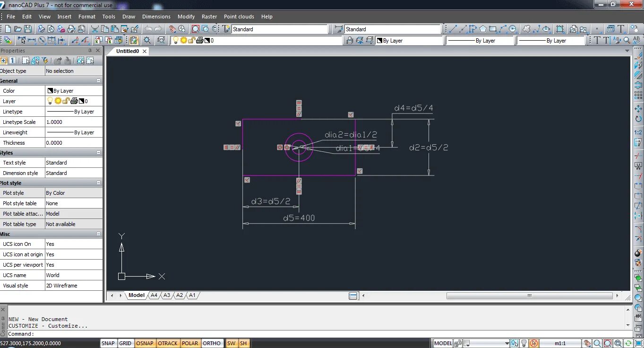Image resolution: width=644 pixels, height=348 pixels.
Task: Click the Thickness value 0.0000
Action: coord(74,143)
